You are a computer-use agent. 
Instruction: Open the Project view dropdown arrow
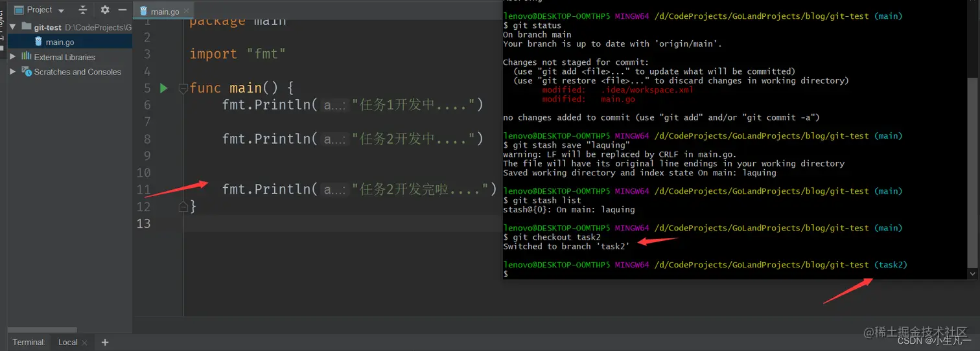61,10
